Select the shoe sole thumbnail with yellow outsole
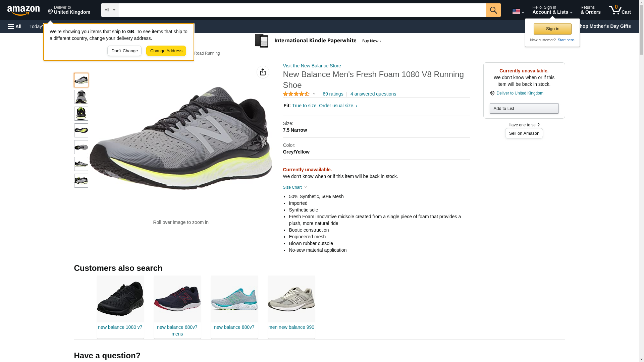 pos(81,130)
